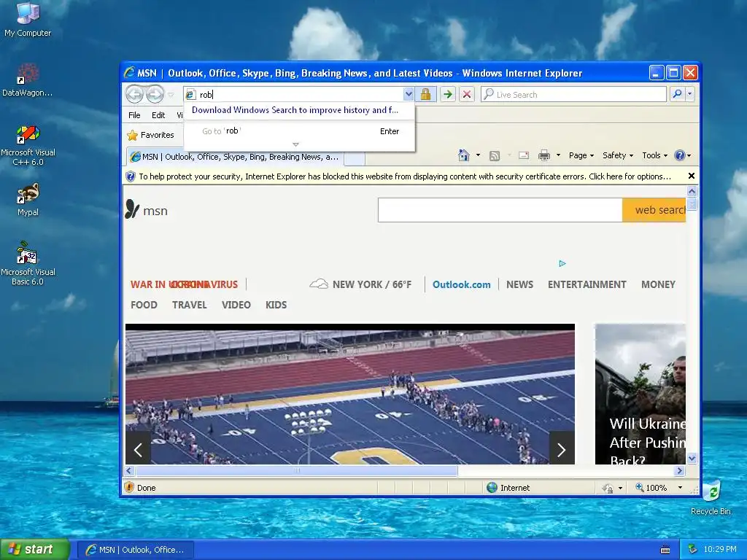This screenshot has width=747, height=560.
Task: Open the Home dropdown arrow
Action: (478, 155)
